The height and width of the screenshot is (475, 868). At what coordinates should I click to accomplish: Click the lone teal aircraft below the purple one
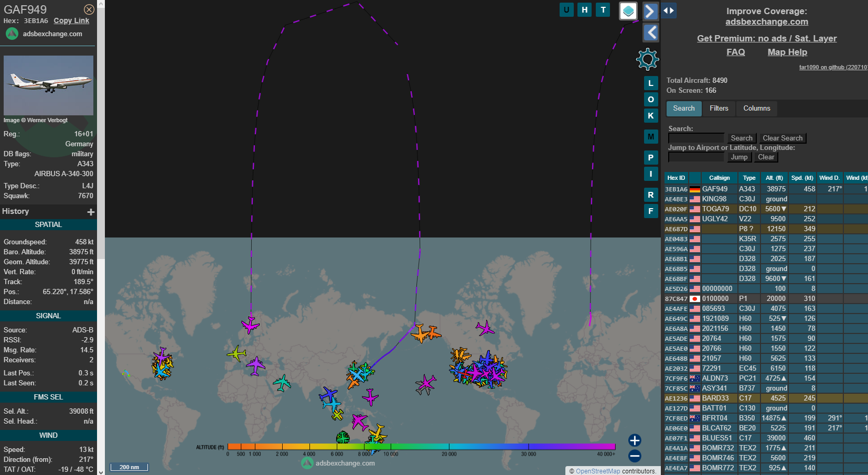point(282,383)
